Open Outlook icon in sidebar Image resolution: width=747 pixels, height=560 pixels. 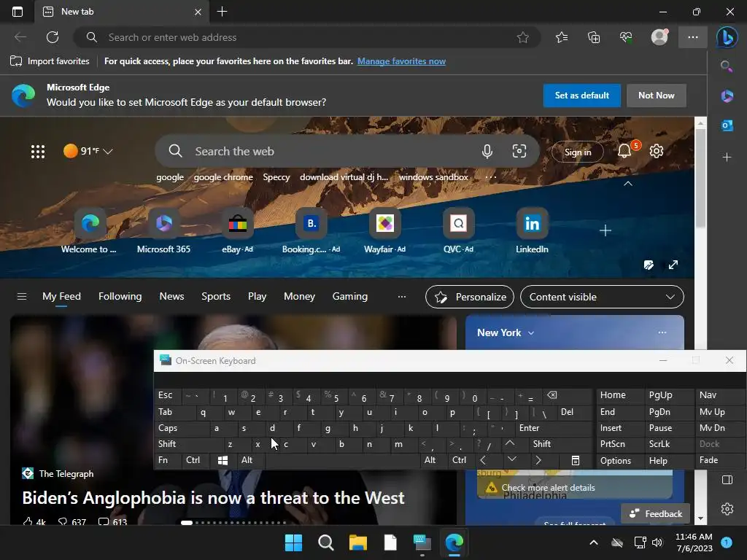coord(727,125)
